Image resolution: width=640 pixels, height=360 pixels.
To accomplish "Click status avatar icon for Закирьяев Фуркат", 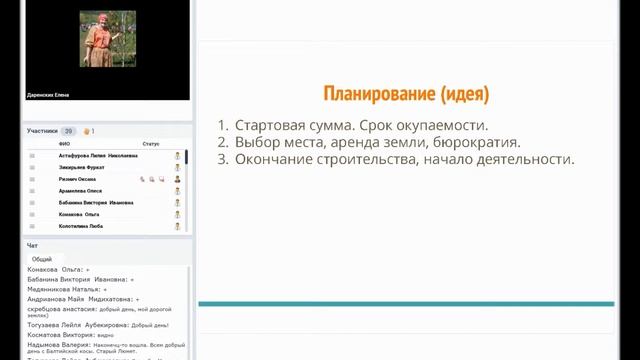I will tap(178, 167).
